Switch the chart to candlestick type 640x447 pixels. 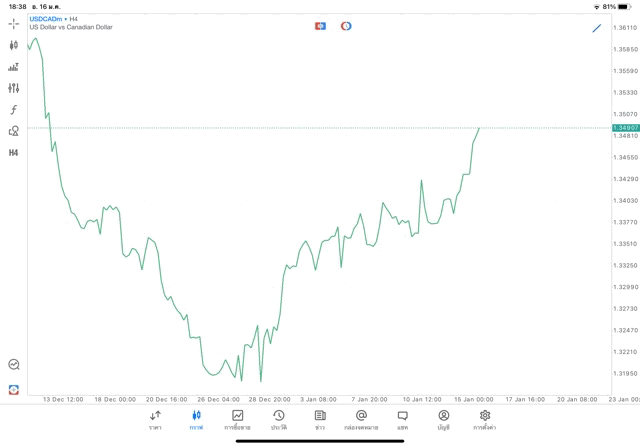pyautogui.click(x=14, y=45)
